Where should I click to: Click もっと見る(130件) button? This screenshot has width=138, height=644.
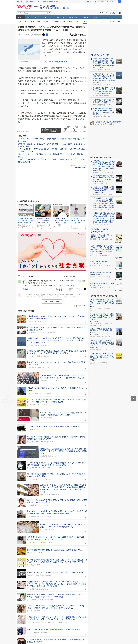(x=52, y=301)
